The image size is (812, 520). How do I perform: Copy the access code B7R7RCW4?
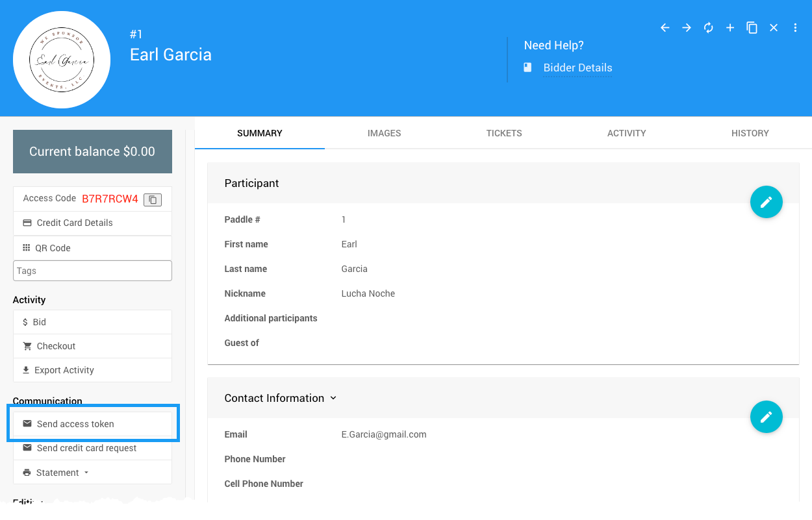(153, 199)
